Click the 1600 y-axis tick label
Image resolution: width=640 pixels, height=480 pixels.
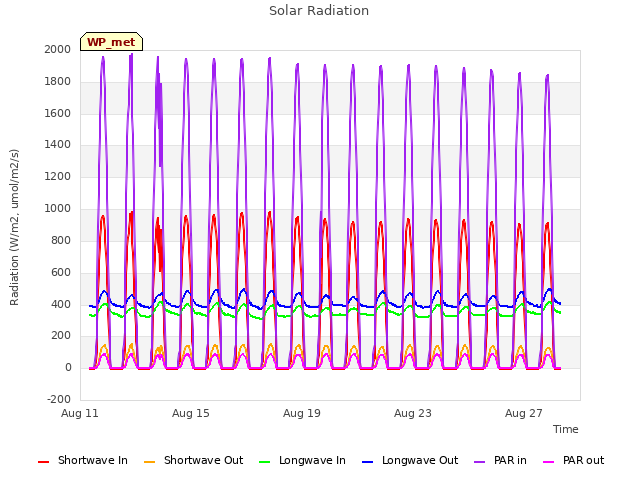coord(58,113)
